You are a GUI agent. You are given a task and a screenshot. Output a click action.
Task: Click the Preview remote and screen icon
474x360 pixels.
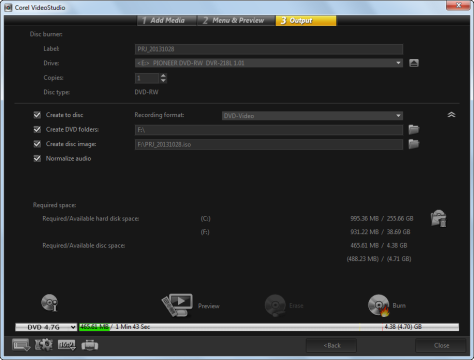(x=177, y=305)
